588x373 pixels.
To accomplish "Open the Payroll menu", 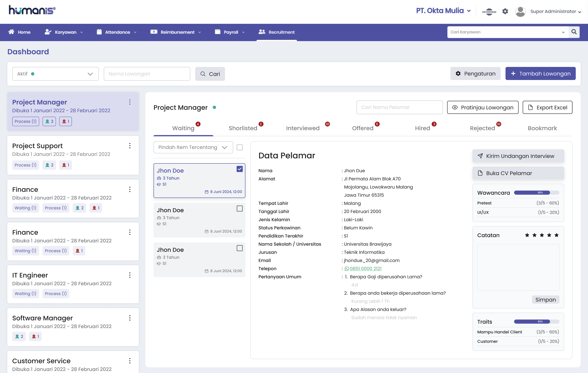I will (230, 32).
